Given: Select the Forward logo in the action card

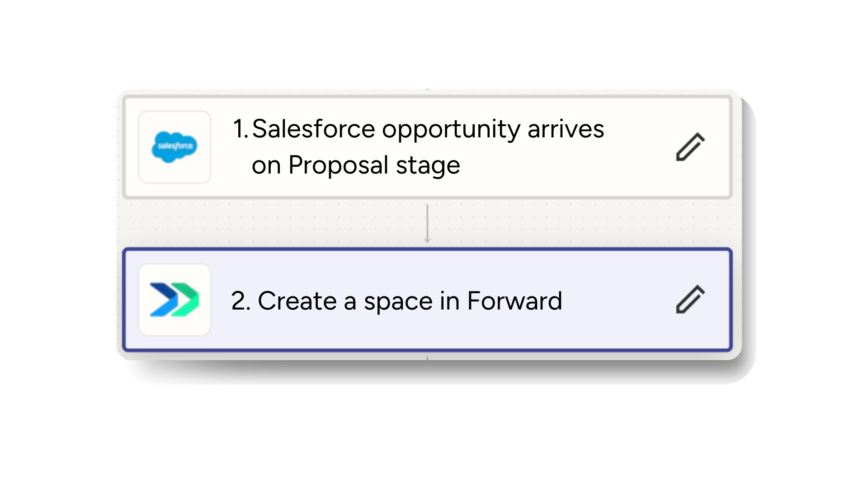Looking at the screenshot, I should tap(175, 300).
